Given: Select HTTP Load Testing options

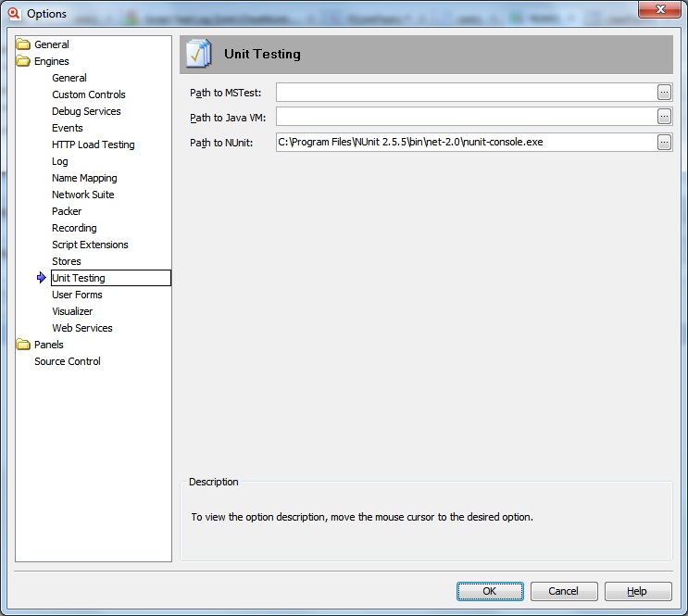Looking at the screenshot, I should pyautogui.click(x=93, y=145).
